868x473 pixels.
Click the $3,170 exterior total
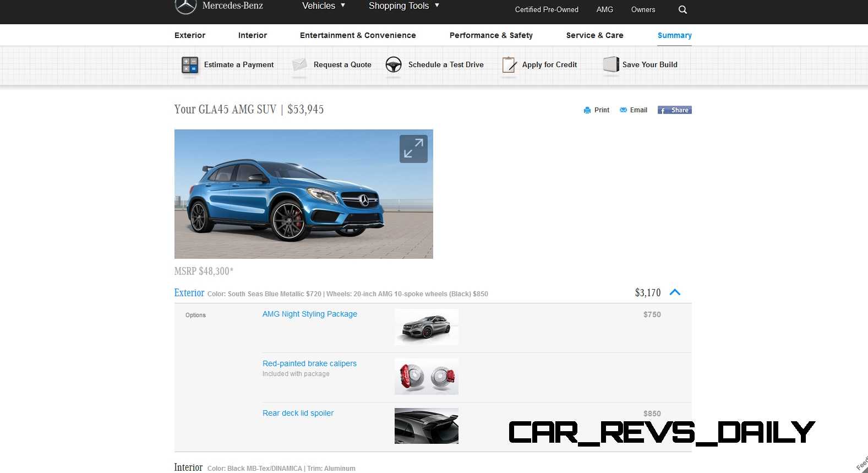pyautogui.click(x=648, y=293)
